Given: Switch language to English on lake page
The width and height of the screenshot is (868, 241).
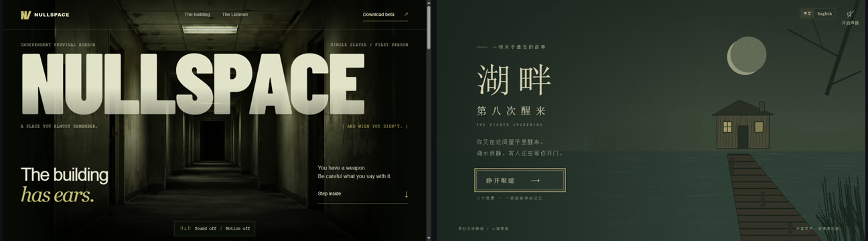Looking at the screenshot, I should click(x=824, y=13).
